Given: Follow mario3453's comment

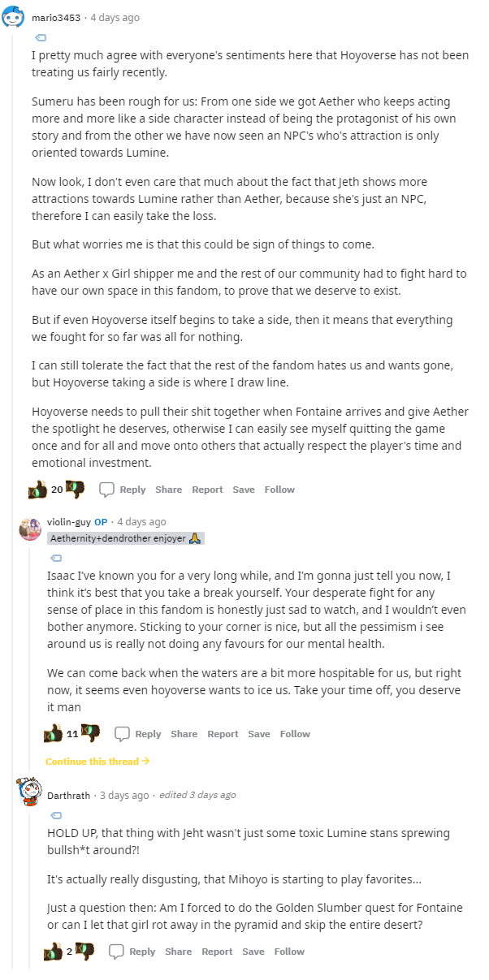Looking at the screenshot, I should (x=279, y=490).
